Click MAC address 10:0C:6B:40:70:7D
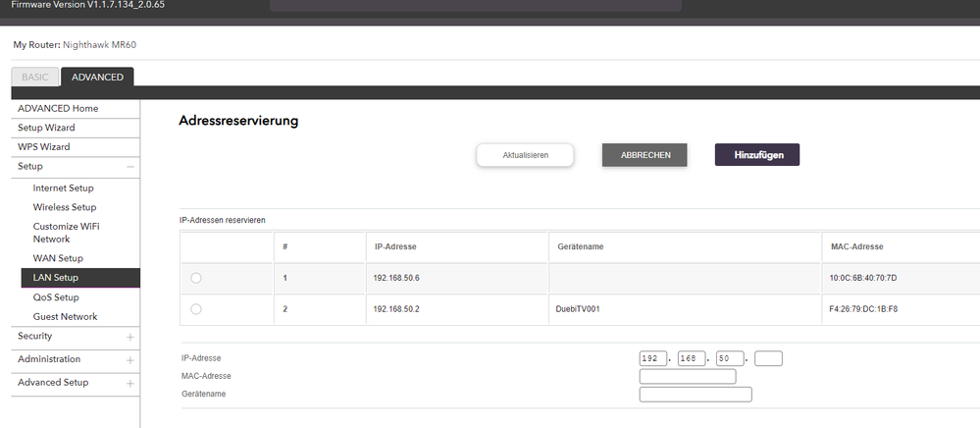This screenshot has height=428, width=980. pos(863,278)
